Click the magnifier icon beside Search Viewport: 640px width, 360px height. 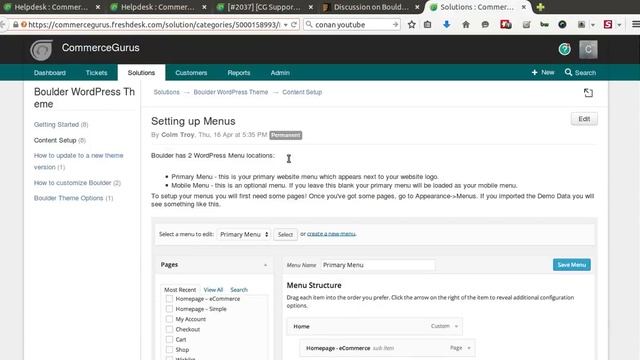[x=568, y=72]
